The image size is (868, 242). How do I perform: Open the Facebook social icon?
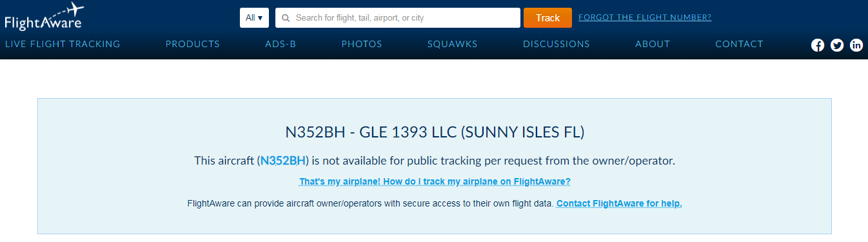pyautogui.click(x=818, y=45)
